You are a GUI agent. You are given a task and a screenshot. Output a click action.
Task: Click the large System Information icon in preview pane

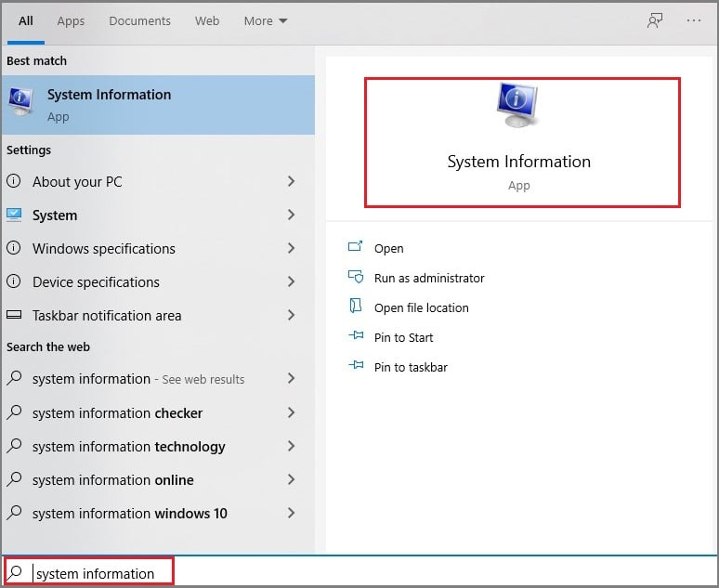(517, 105)
